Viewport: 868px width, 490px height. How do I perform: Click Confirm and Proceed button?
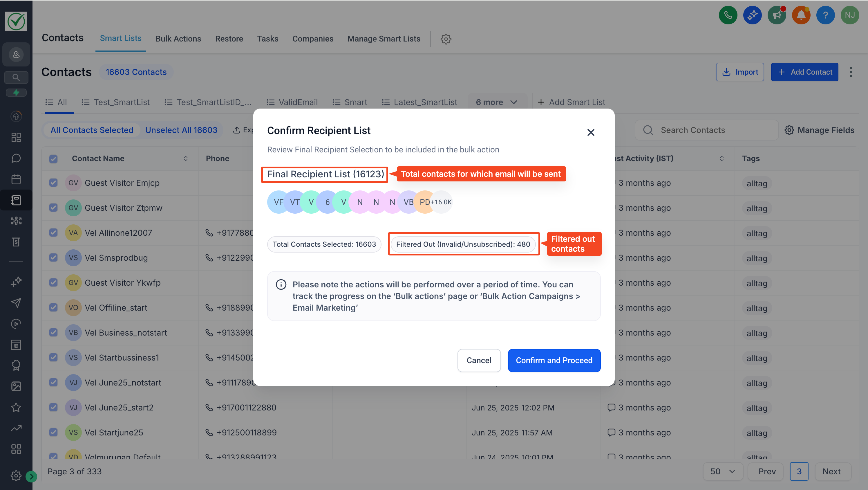click(x=554, y=360)
